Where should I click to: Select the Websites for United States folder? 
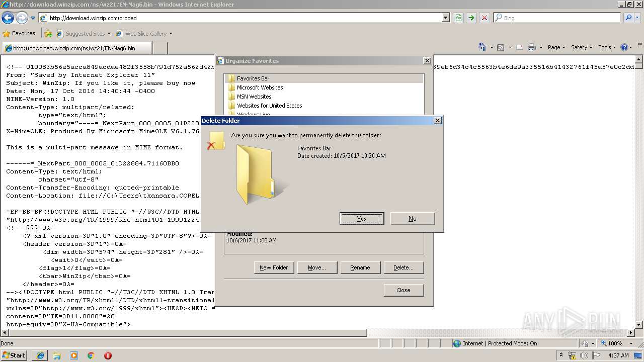[x=324, y=106]
